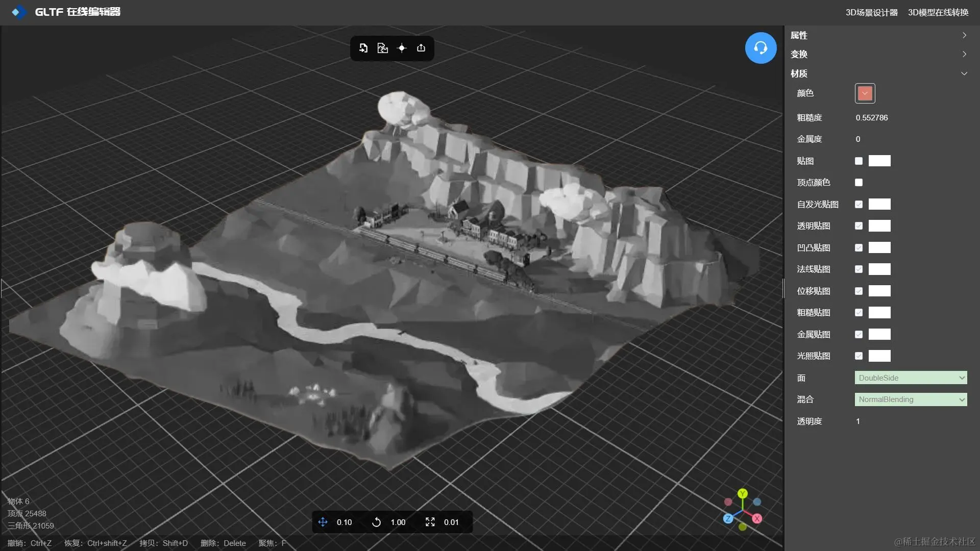The width and height of the screenshot is (980, 551).
Task: Click the import file icon
Action: (363, 48)
